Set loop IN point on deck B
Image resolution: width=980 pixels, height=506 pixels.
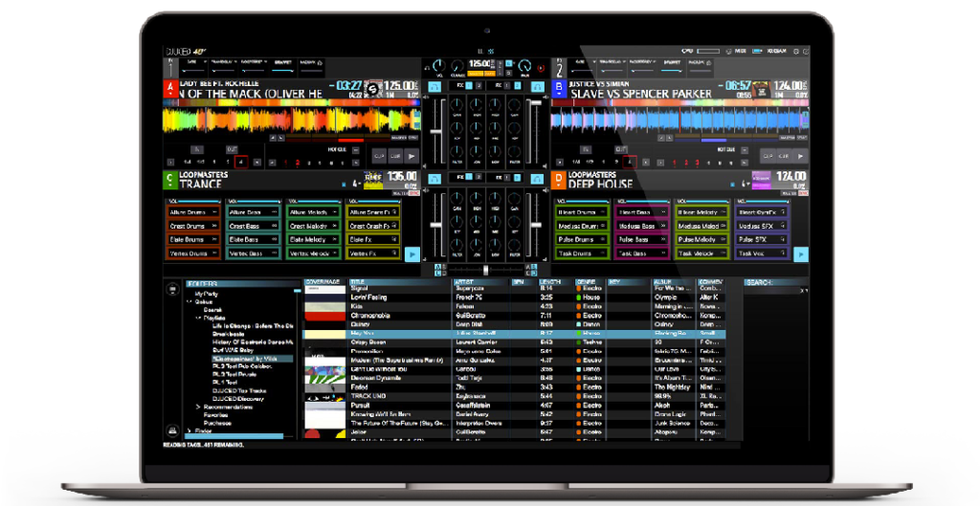pos(586,150)
